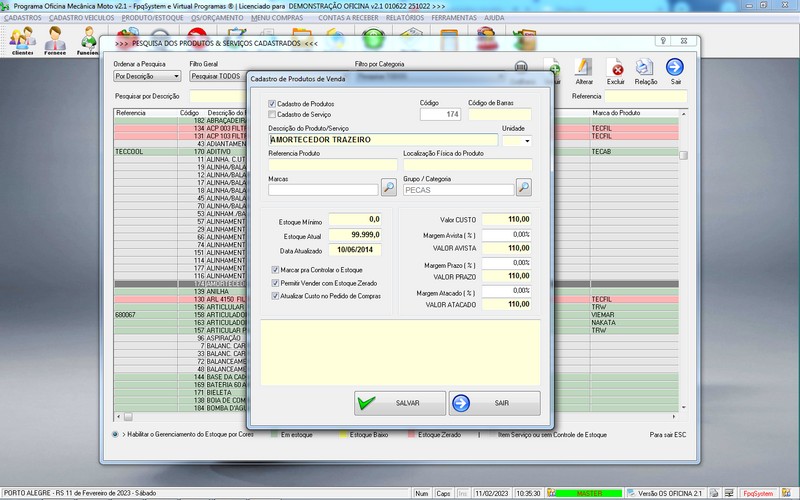Open the Clientes toolbar icon

[x=22, y=40]
